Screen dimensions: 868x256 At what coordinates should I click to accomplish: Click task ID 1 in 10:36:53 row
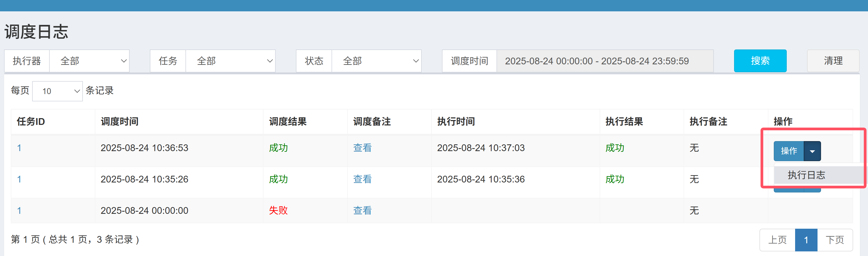pyautogui.click(x=19, y=148)
